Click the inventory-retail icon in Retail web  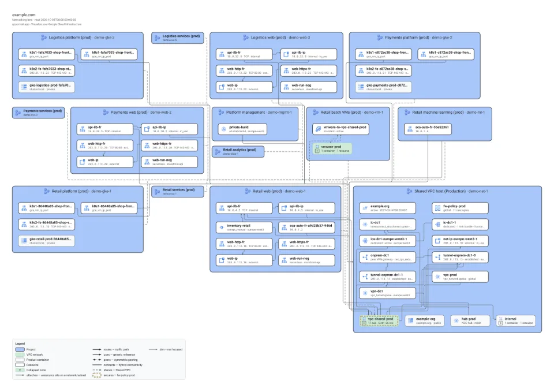click(222, 227)
